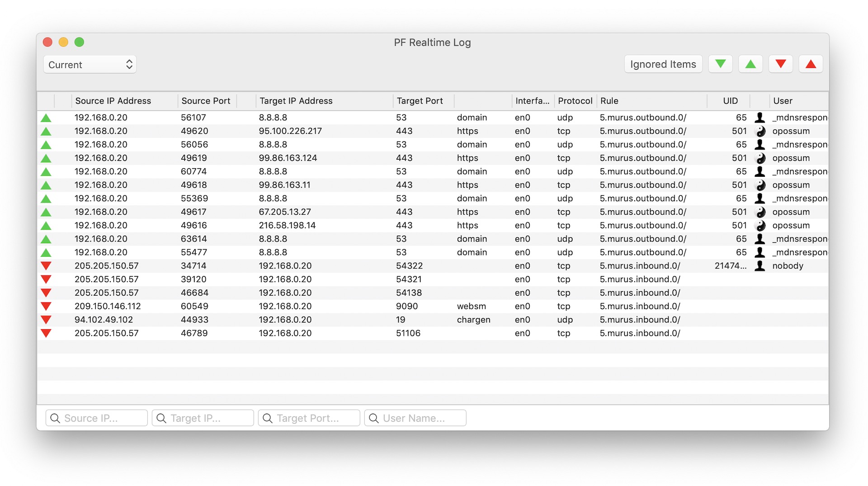This screenshot has width=868, height=486.
Task: Toggle the red down-arrow filter button
Action: tap(781, 64)
